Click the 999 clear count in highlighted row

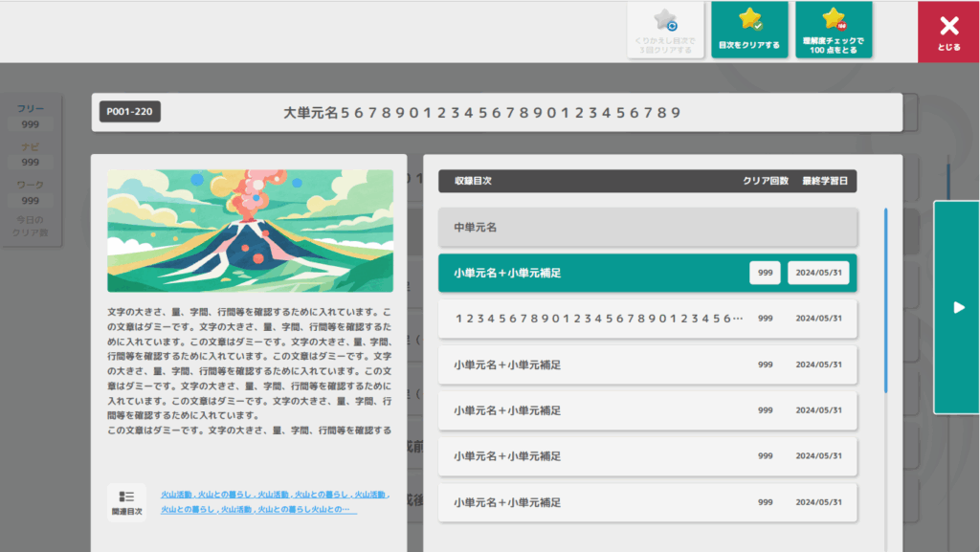pyautogui.click(x=765, y=273)
